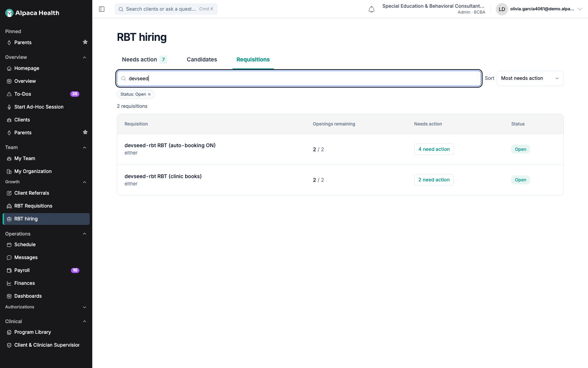Collapse the Clinical sidebar section
Image resolution: width=588 pixels, height=368 pixels.
85,322
